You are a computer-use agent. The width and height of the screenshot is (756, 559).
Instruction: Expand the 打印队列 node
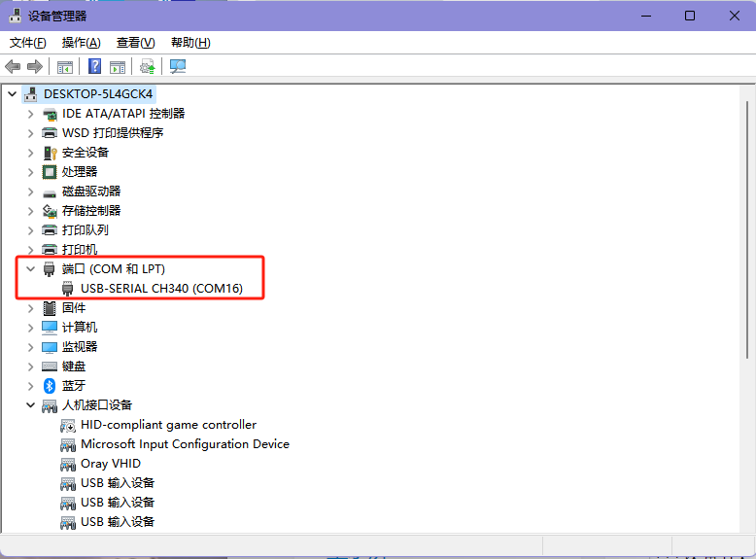tap(31, 230)
